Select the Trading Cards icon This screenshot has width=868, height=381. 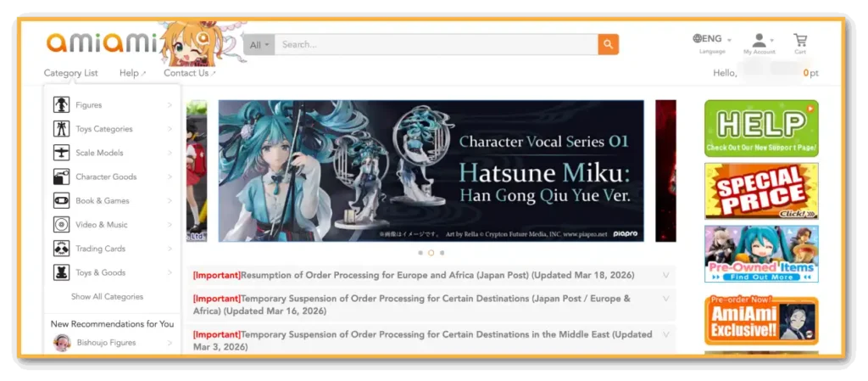[61, 249]
